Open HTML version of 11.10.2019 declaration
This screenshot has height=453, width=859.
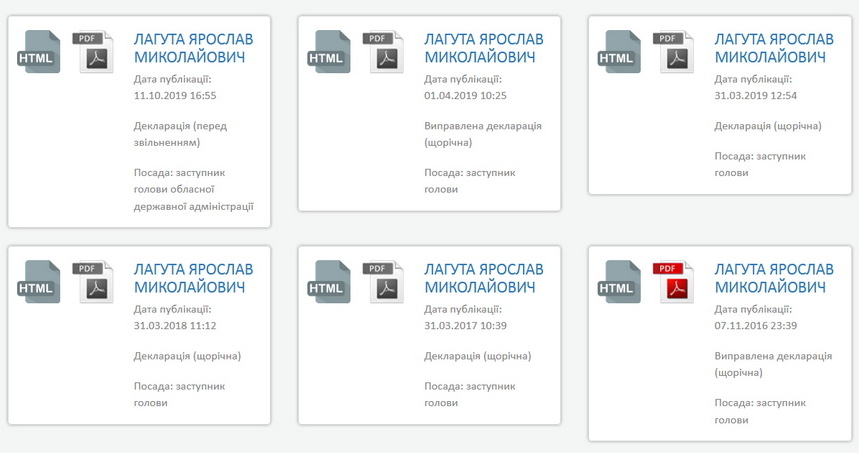[40, 53]
